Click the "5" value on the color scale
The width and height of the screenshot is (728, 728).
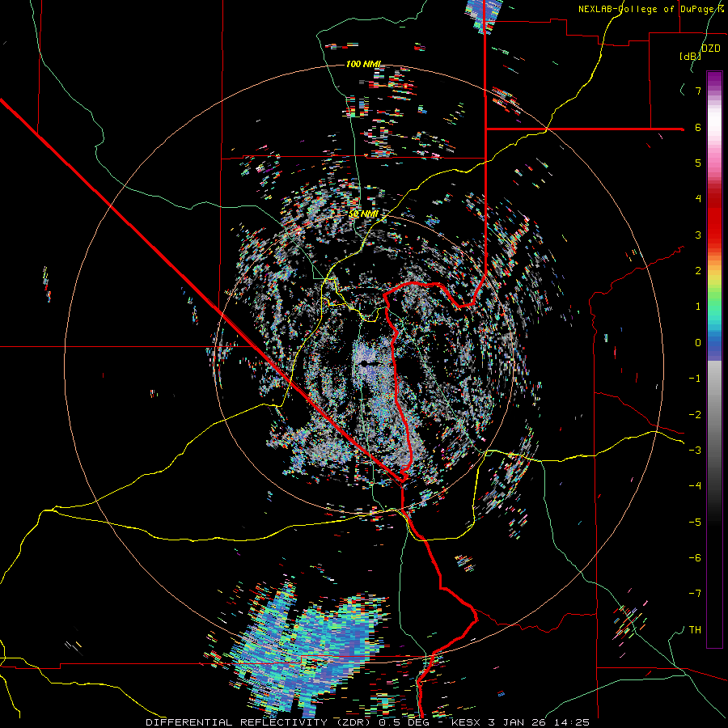coord(698,163)
